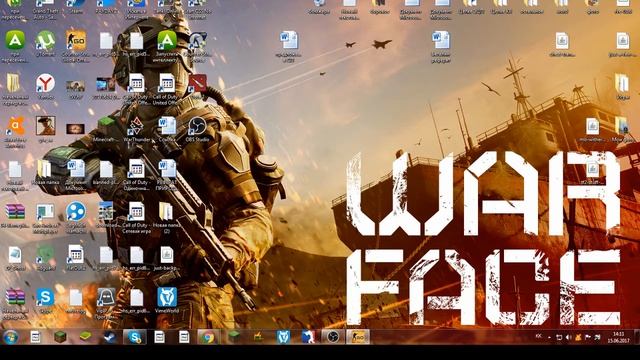Viewport: 640px width, 360px height.
Task: Select the War Thunder desktop shortcut
Action: (x=136, y=127)
